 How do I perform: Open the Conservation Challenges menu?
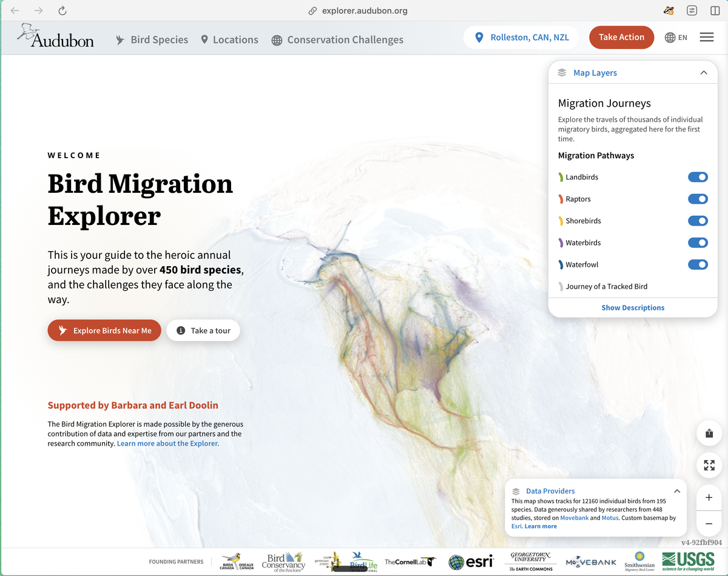[337, 40]
